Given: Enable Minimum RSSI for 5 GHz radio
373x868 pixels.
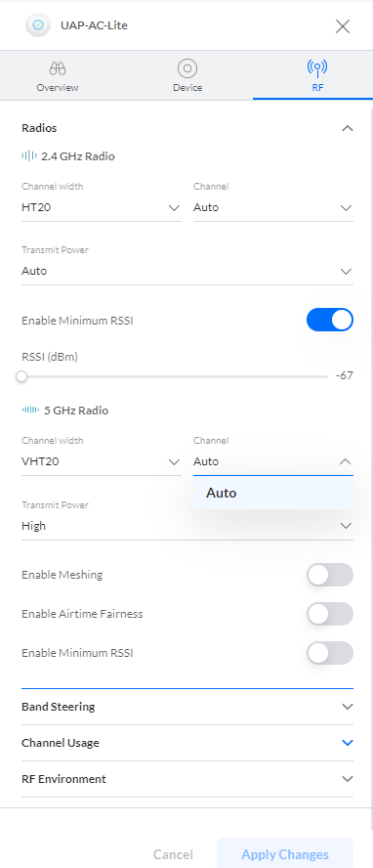Looking at the screenshot, I should (x=330, y=653).
